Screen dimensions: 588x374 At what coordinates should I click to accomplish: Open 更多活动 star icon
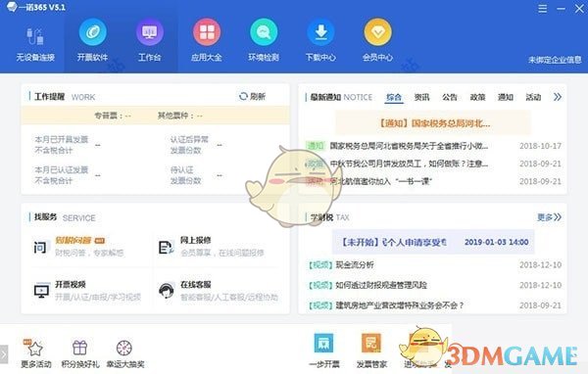tap(35, 349)
